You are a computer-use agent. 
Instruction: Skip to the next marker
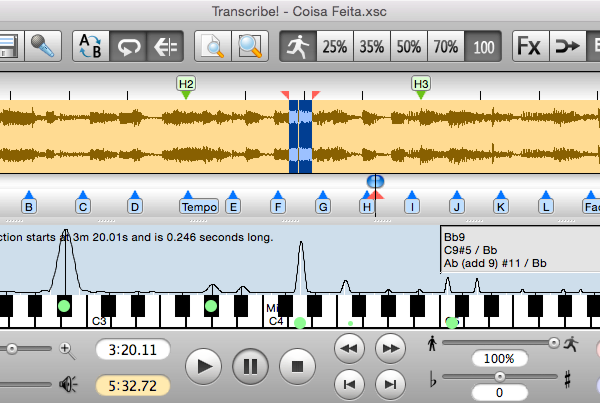click(390, 384)
